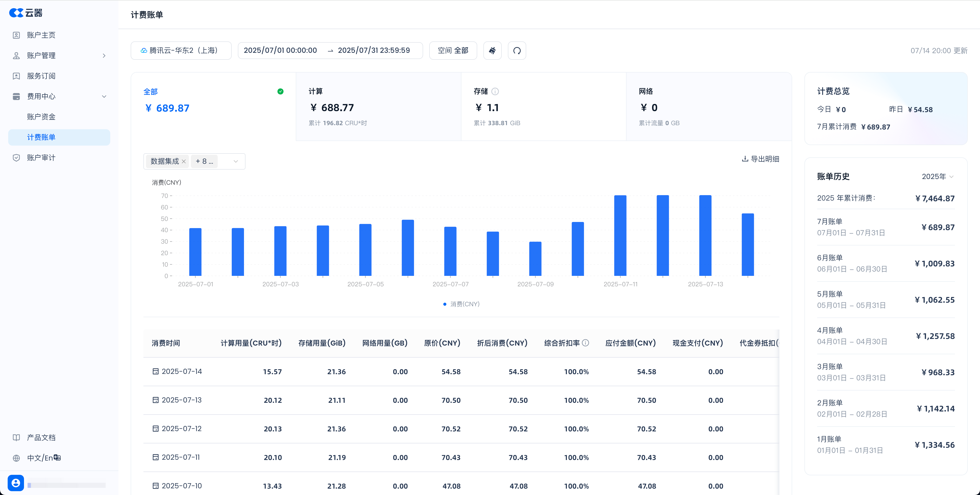Go to 账户审计 page
Image resolution: width=980 pixels, height=495 pixels.
point(41,158)
